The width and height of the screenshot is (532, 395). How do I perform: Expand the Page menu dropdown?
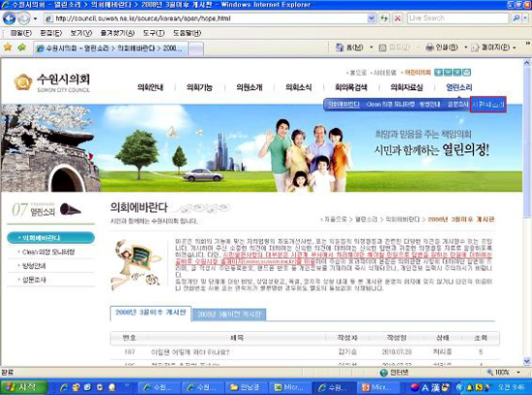515,47
